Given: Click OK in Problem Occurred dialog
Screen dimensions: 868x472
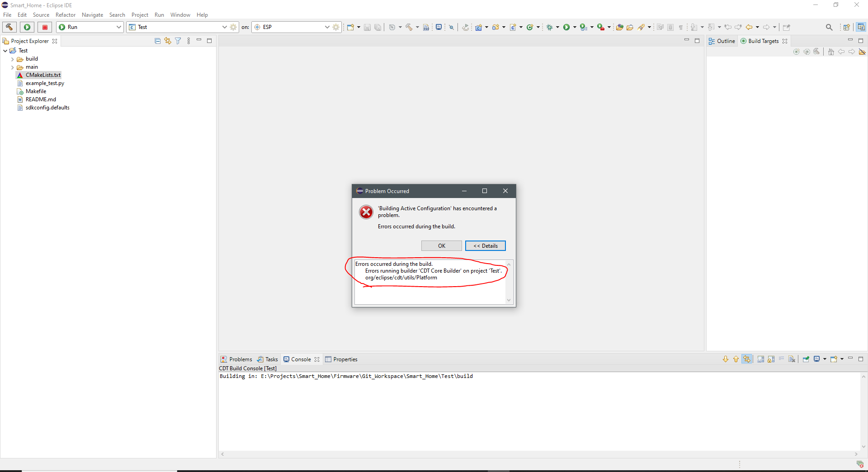Looking at the screenshot, I should coord(442,246).
